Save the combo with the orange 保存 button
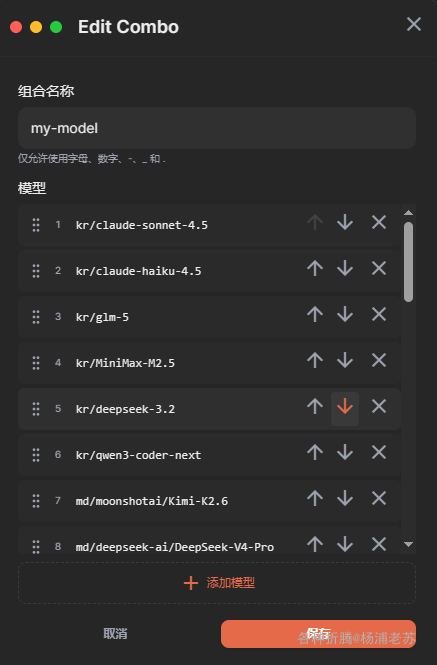The height and width of the screenshot is (665, 437). [x=318, y=634]
